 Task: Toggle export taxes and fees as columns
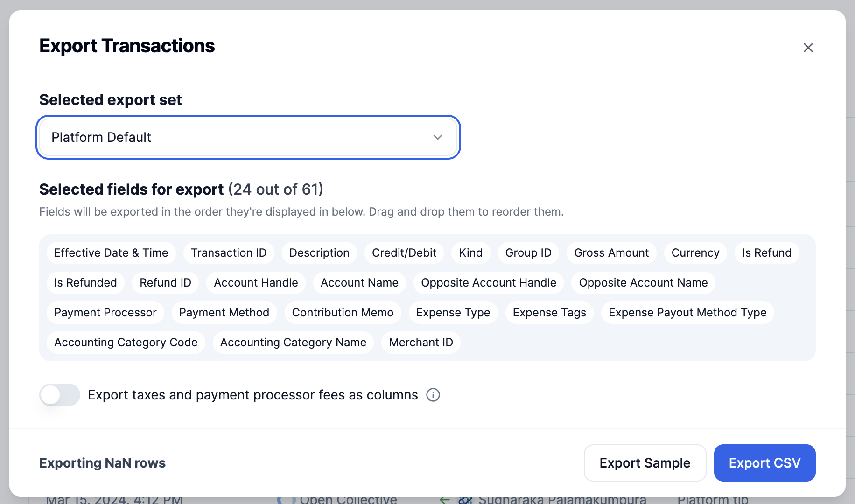click(60, 395)
